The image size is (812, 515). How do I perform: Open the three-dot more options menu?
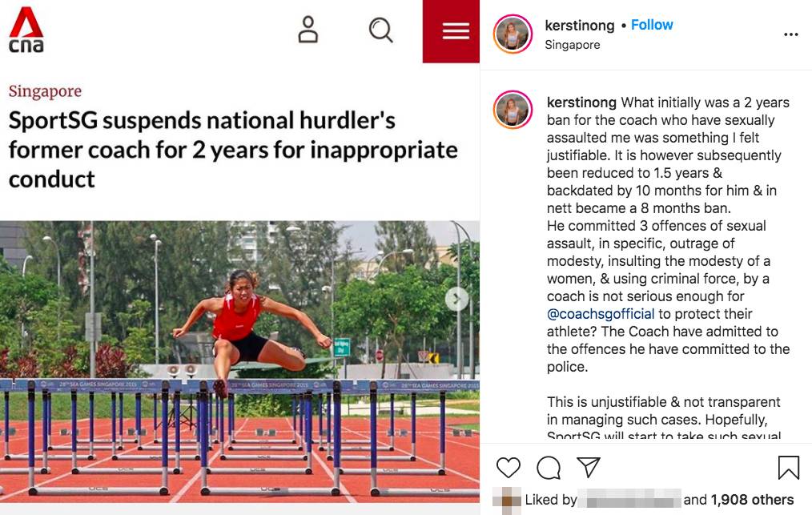[x=790, y=34]
